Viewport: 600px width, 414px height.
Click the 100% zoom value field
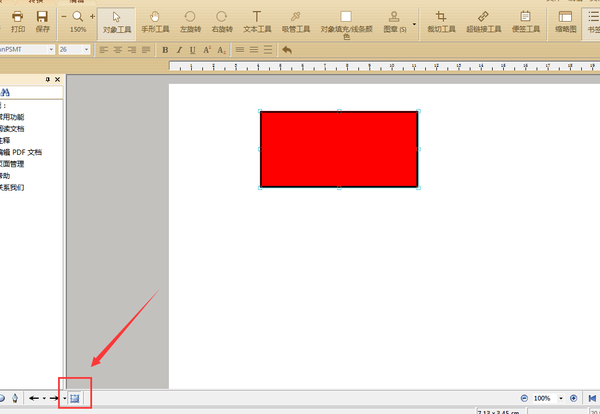(x=544, y=398)
